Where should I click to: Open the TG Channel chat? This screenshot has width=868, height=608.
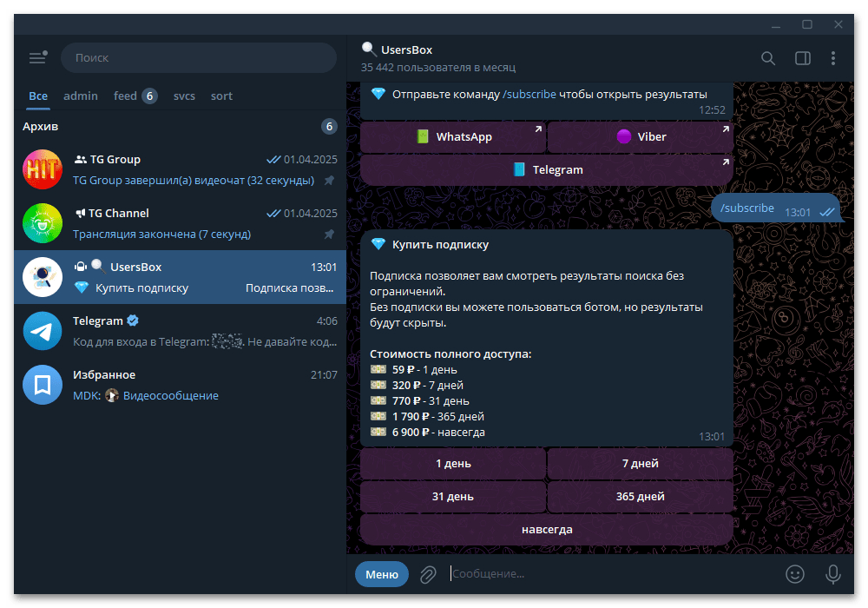180,223
